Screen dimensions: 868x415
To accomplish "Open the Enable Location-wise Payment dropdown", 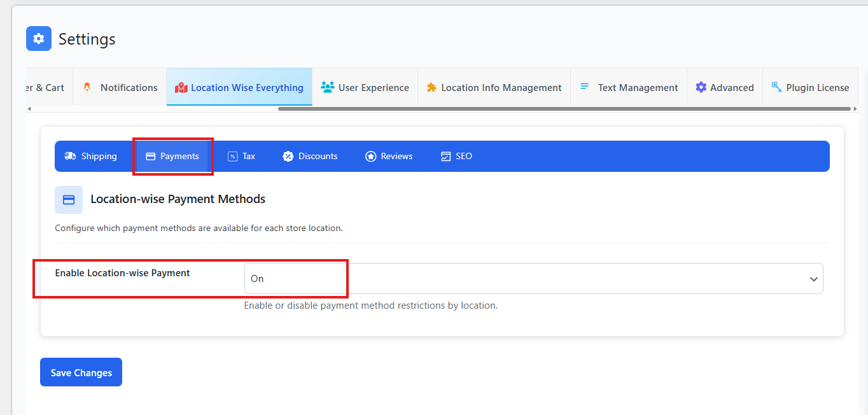I will click(x=533, y=279).
